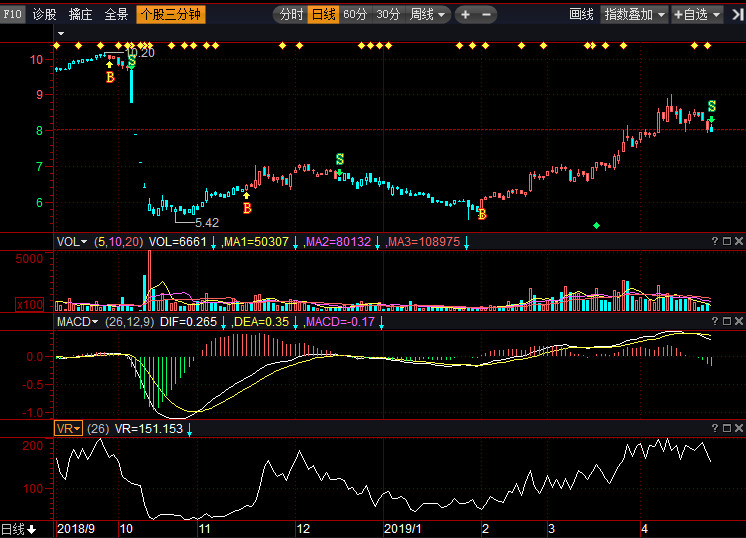
Task: Close the MACD indicator panel
Action: click(x=739, y=321)
